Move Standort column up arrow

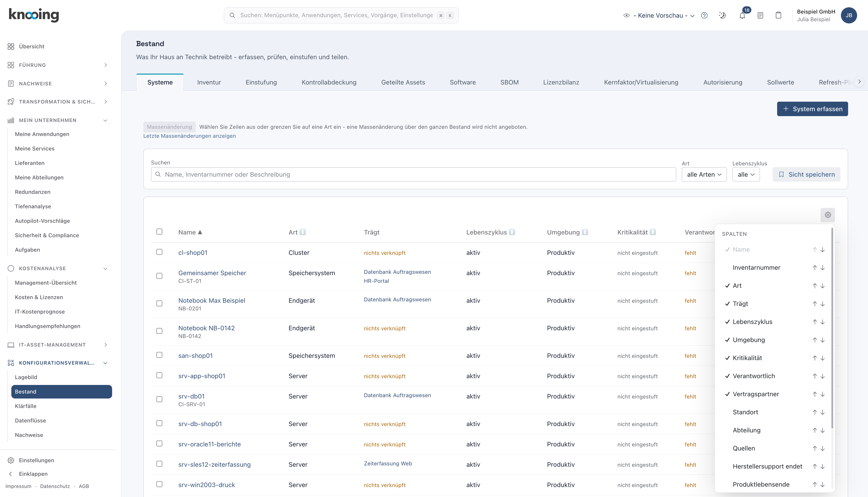(815, 412)
